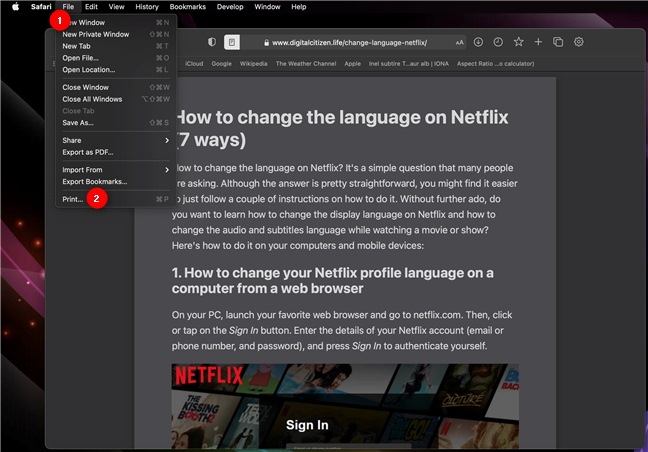Open a new tab with plus icon
This screenshot has height=452, width=648.
pos(538,42)
